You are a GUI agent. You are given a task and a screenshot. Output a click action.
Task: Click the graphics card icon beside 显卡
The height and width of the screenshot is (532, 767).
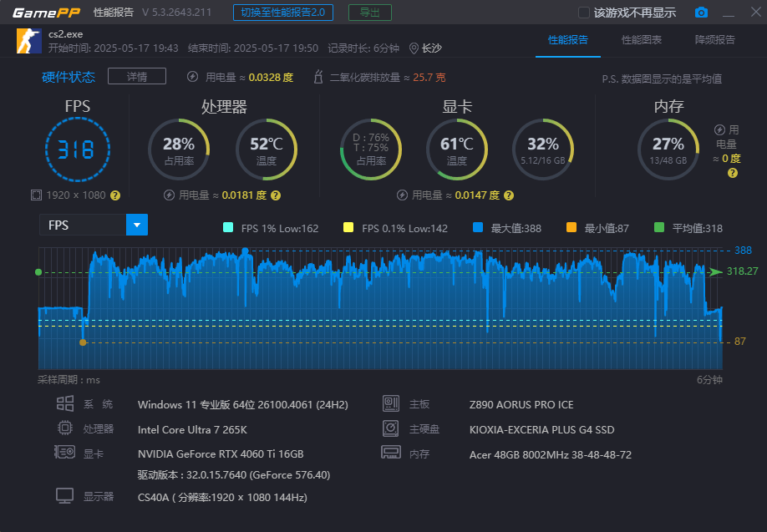pyautogui.click(x=64, y=453)
